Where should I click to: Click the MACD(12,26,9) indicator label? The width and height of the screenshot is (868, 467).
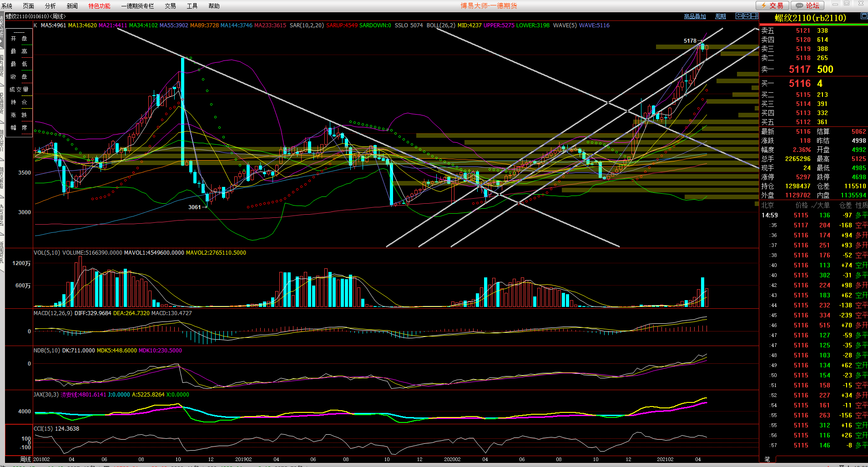pyautogui.click(x=53, y=313)
